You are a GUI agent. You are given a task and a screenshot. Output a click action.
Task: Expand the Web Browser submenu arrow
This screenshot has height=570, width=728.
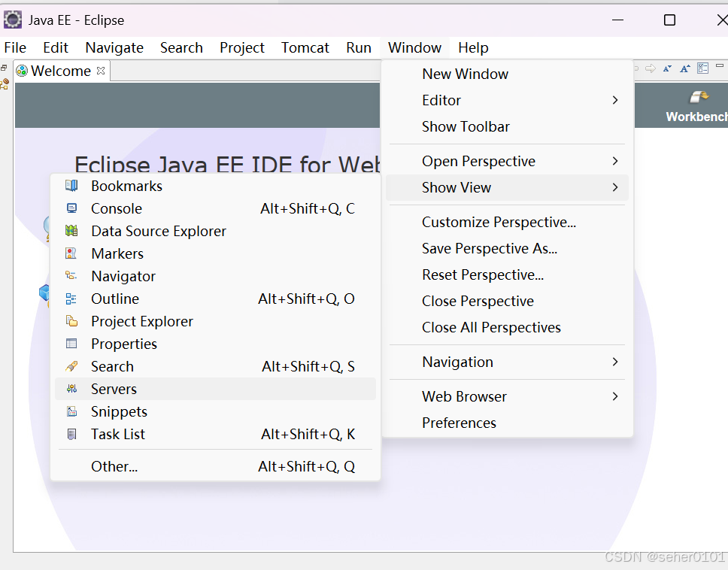point(615,396)
